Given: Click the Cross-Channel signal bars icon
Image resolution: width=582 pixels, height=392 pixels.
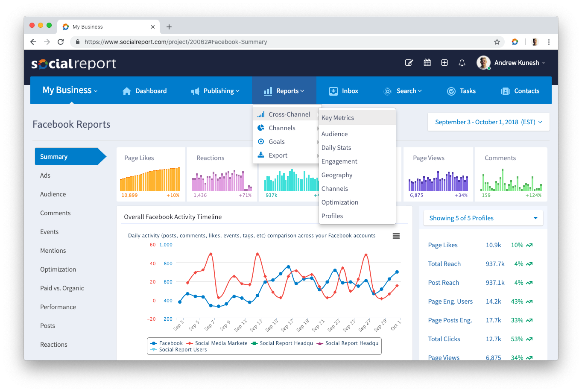Looking at the screenshot, I should (261, 114).
